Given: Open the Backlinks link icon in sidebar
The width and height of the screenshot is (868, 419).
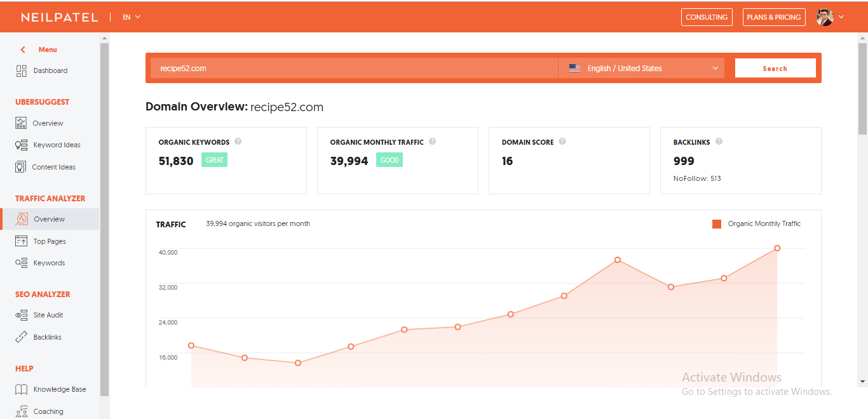Looking at the screenshot, I should pos(22,337).
